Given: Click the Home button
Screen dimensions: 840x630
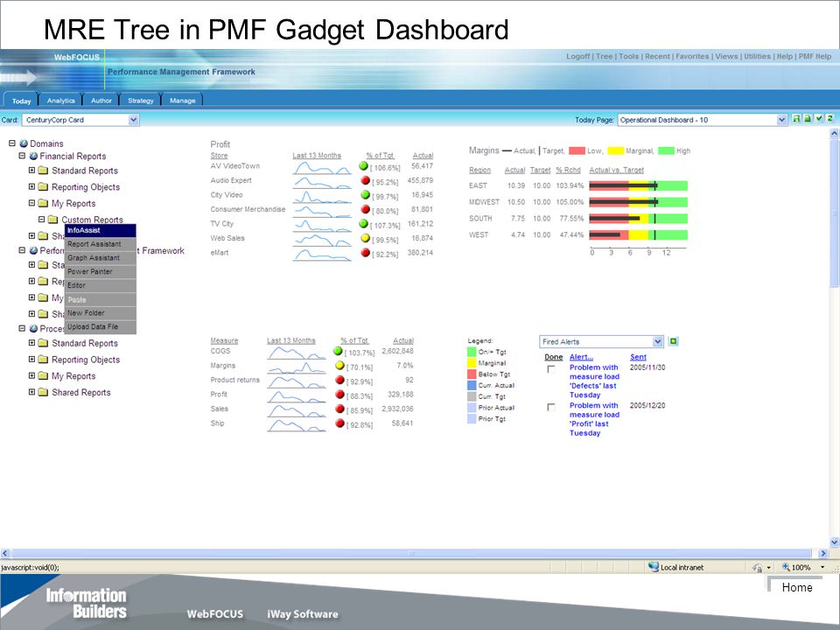Looking at the screenshot, I should tap(796, 587).
